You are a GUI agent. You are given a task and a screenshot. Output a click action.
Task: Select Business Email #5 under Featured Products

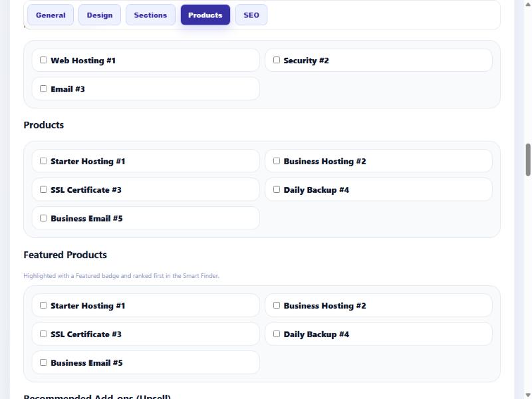43,362
